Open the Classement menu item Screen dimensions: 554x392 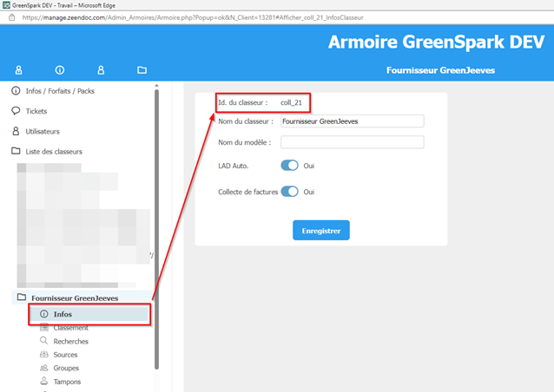pyautogui.click(x=70, y=328)
